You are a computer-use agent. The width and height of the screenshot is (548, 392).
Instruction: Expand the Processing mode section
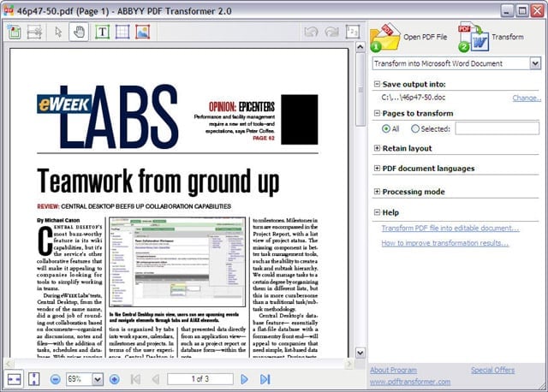377,192
